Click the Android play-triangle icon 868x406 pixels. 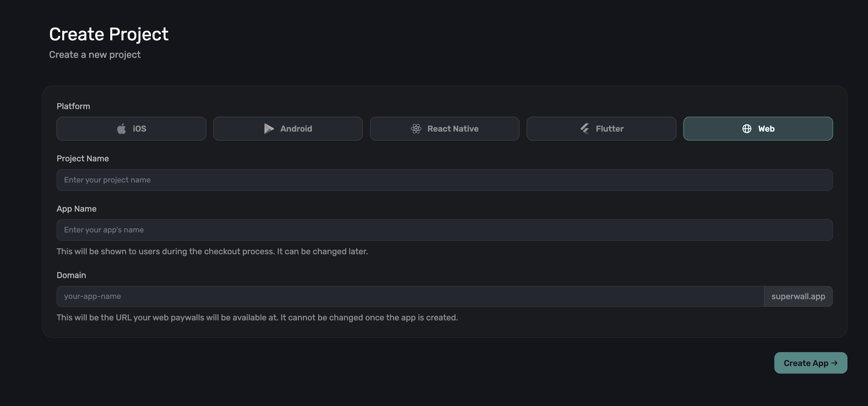click(x=268, y=129)
